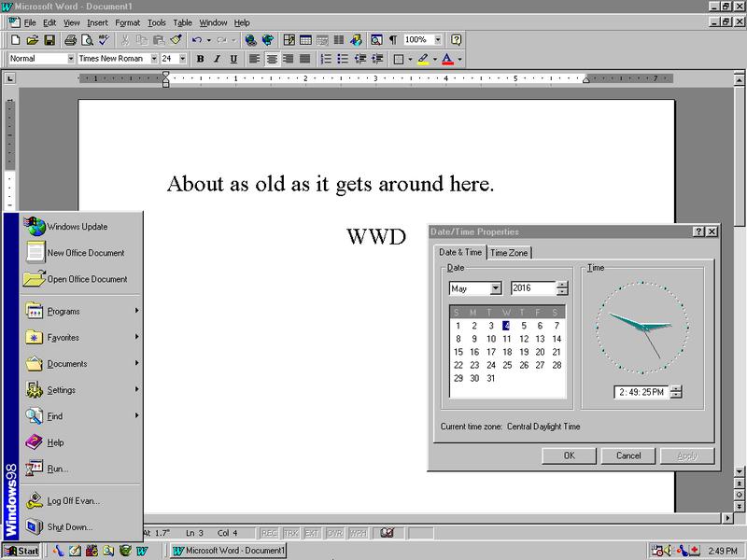Expand the Undo history arrow
Viewport: 747px width, 560px height.
pos(208,40)
